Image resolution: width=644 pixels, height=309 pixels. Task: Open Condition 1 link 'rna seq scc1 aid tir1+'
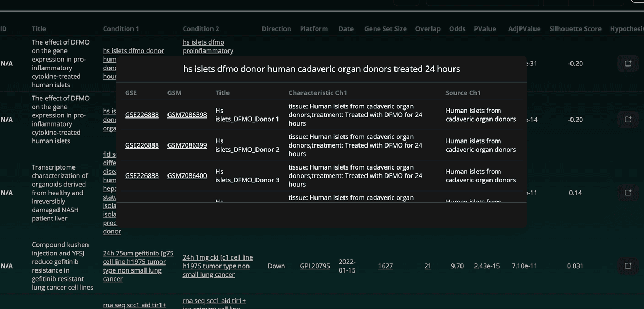[135, 305]
